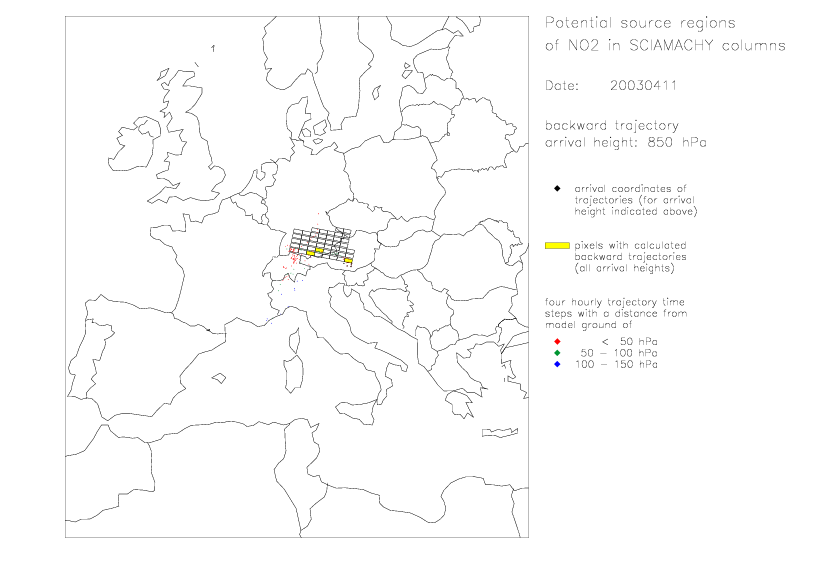The width and height of the screenshot is (813, 566).
Task: Click the '< 50 hPa' legend label
Action: tap(629, 342)
